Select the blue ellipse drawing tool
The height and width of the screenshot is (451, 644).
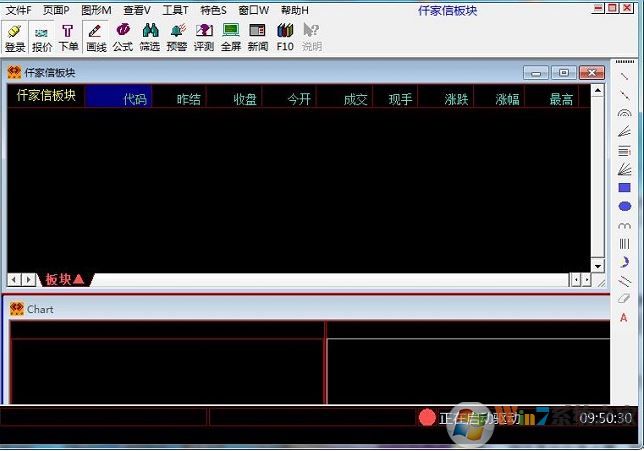click(624, 206)
